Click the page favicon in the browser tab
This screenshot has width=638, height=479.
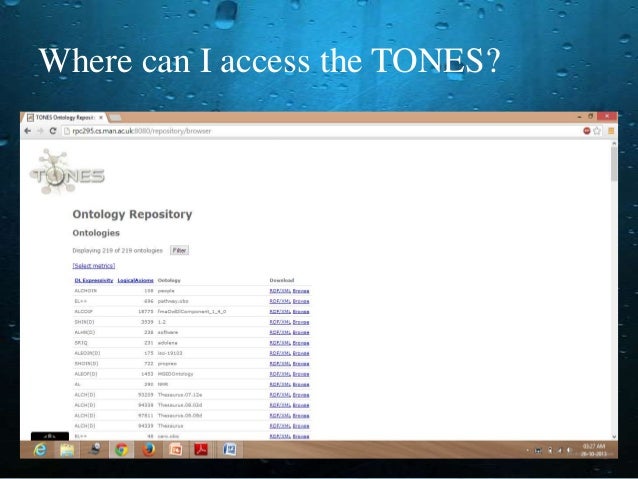click(30, 118)
